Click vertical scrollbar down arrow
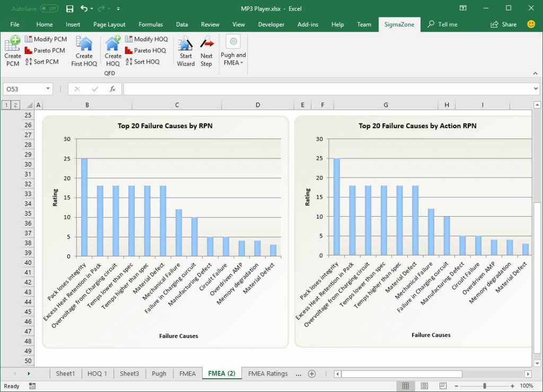This screenshot has height=392, width=543. (x=537, y=363)
